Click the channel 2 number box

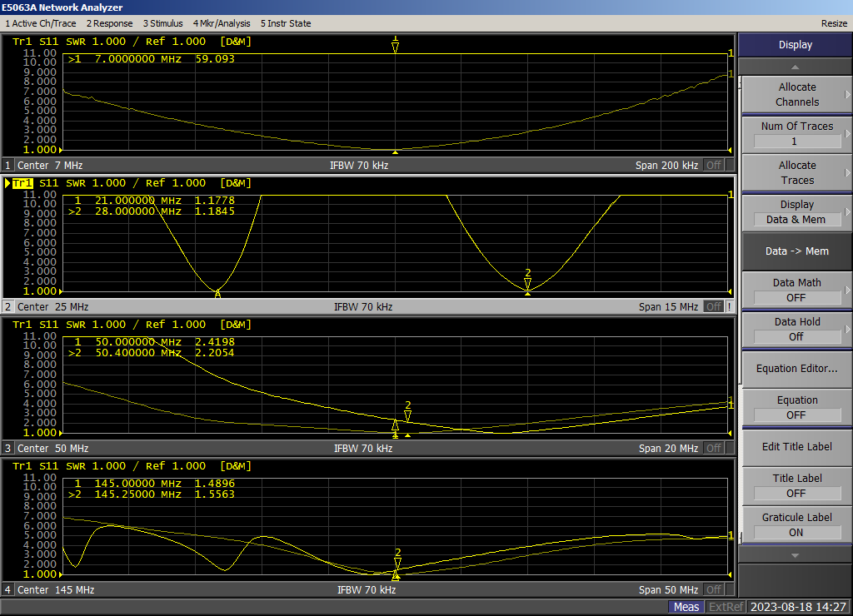8,306
